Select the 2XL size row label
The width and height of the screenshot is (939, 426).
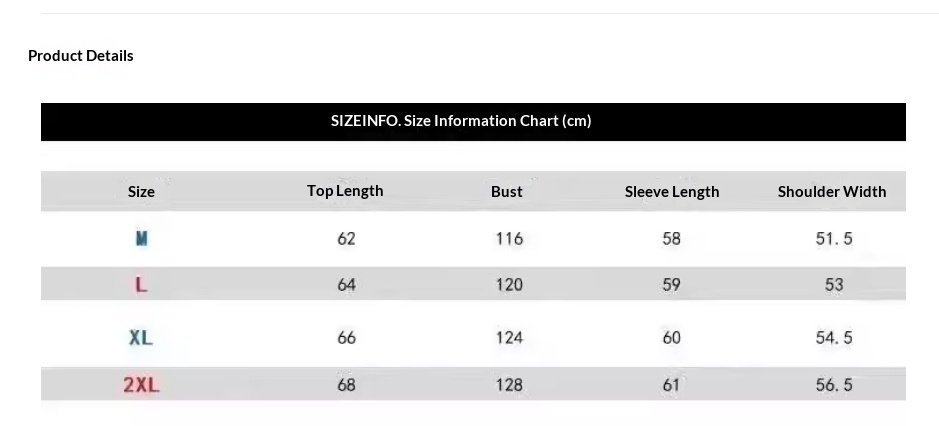[x=141, y=385]
